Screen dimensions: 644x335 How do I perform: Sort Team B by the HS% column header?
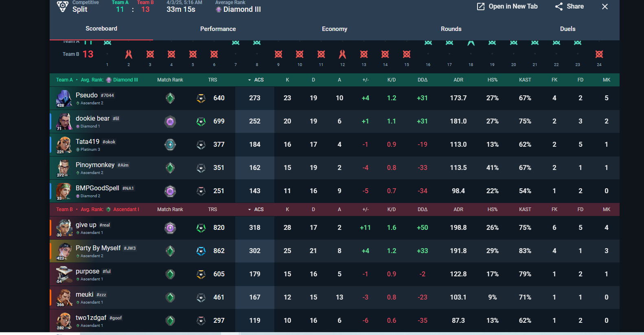pos(493,209)
